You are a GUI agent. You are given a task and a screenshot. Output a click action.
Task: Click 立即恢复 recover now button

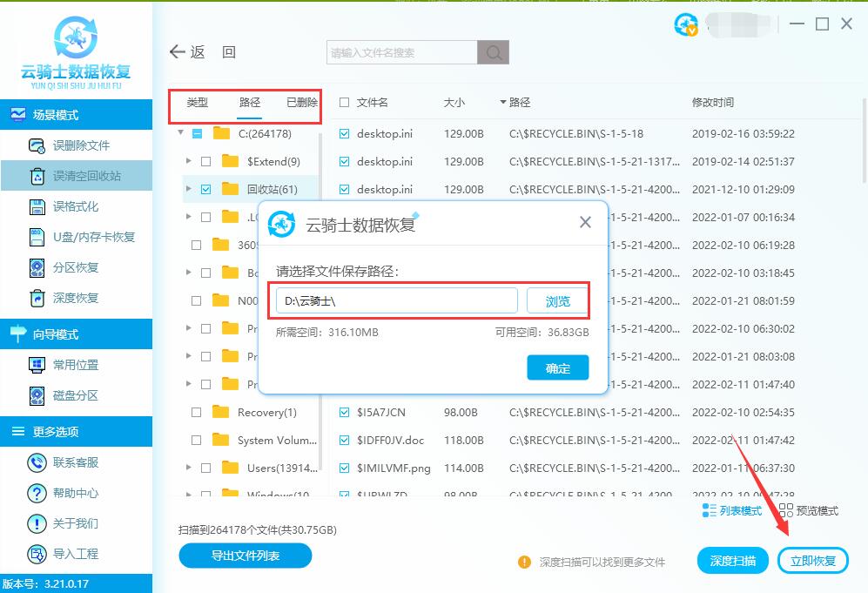812,561
